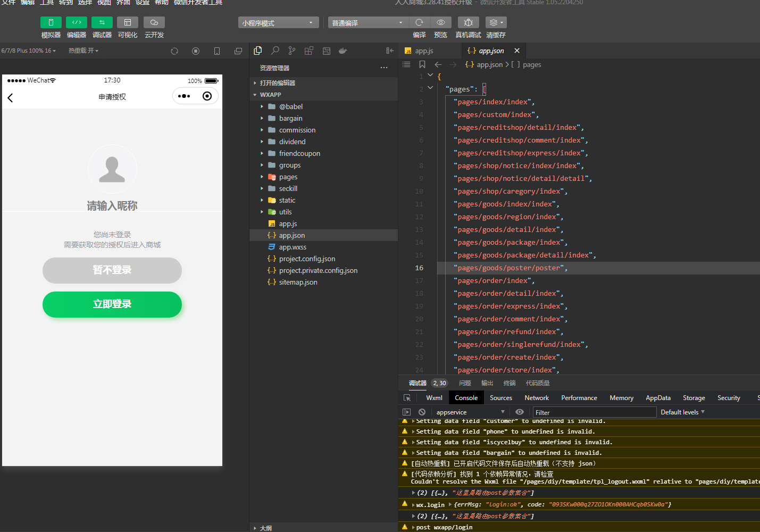Click the pages breadcrumb item
Image resolution: width=760 pixels, height=532 pixels.
pyautogui.click(x=532, y=64)
